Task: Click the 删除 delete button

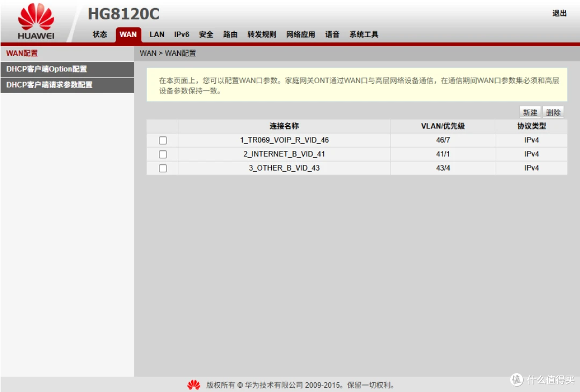Action: (x=553, y=112)
